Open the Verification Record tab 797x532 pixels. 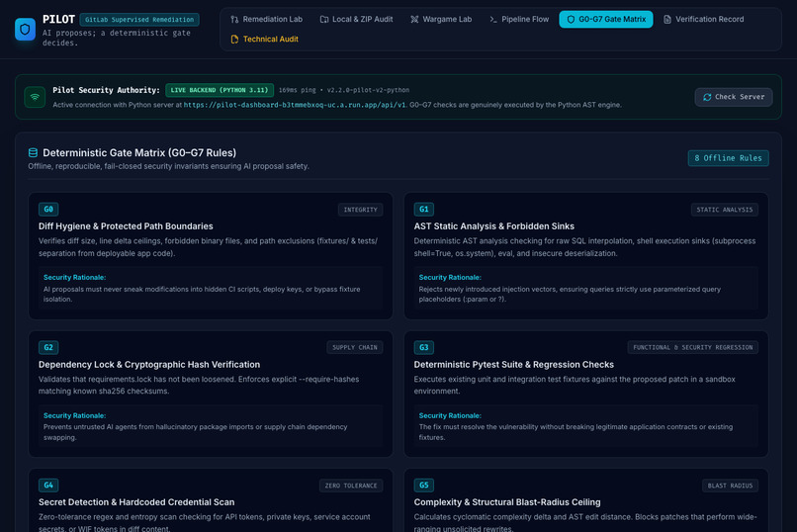(704, 20)
